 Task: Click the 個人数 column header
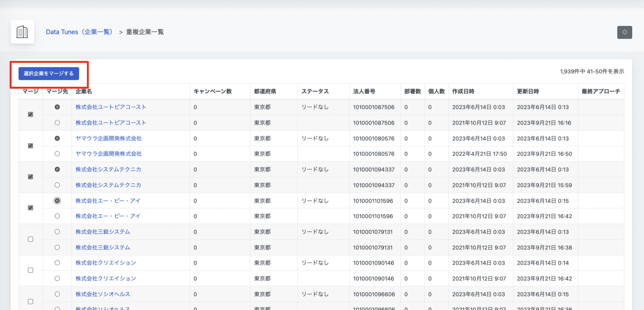[x=436, y=91]
